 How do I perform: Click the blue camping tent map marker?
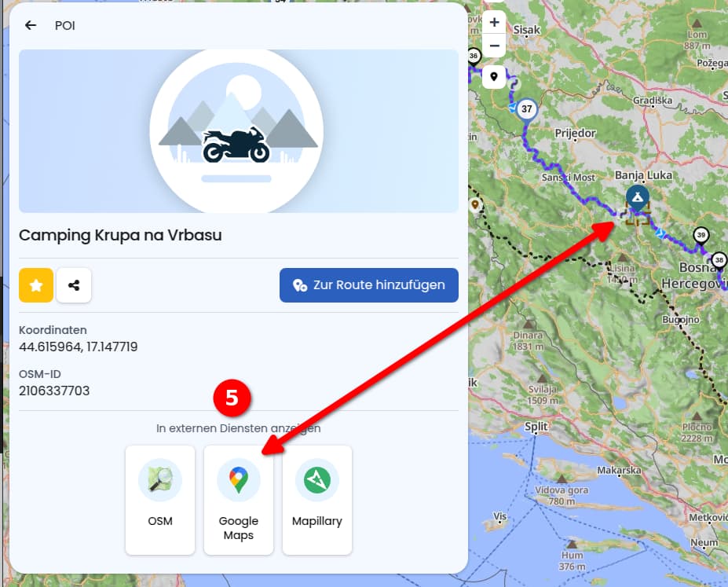638,198
